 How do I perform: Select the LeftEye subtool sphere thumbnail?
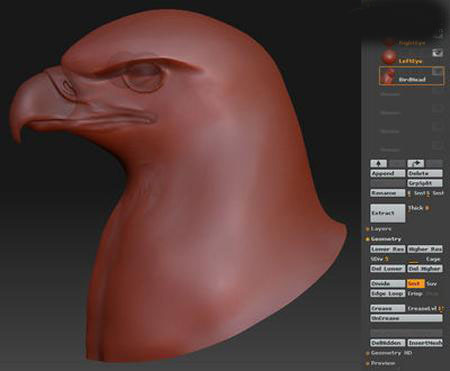pos(389,57)
